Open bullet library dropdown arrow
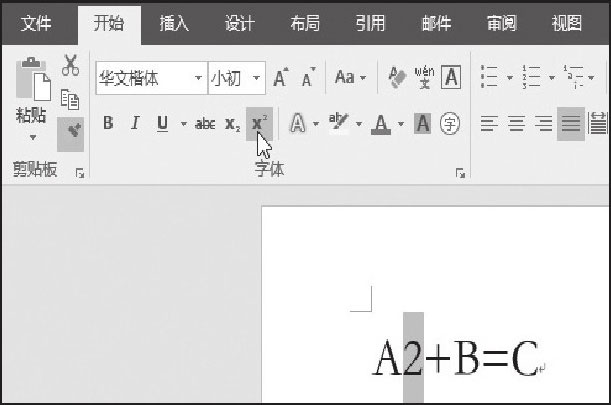Image resolution: width=611 pixels, height=405 pixels. tap(510, 77)
